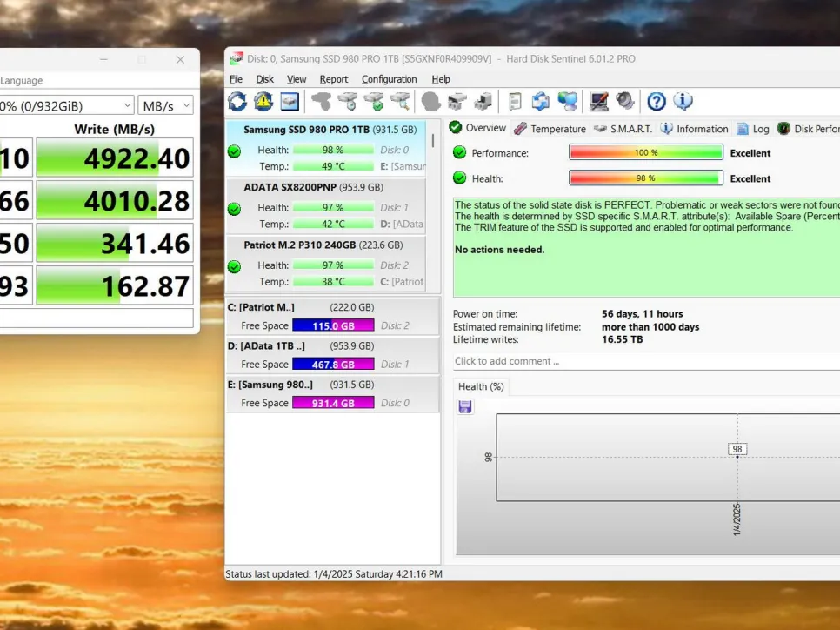
Task: Open the Report menu
Action: click(x=334, y=79)
